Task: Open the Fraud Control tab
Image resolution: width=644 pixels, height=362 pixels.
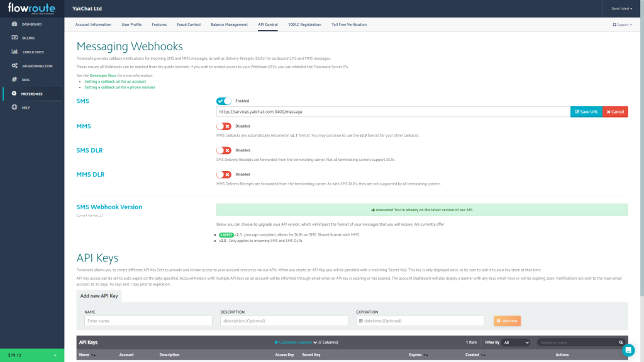Action: coord(189,25)
